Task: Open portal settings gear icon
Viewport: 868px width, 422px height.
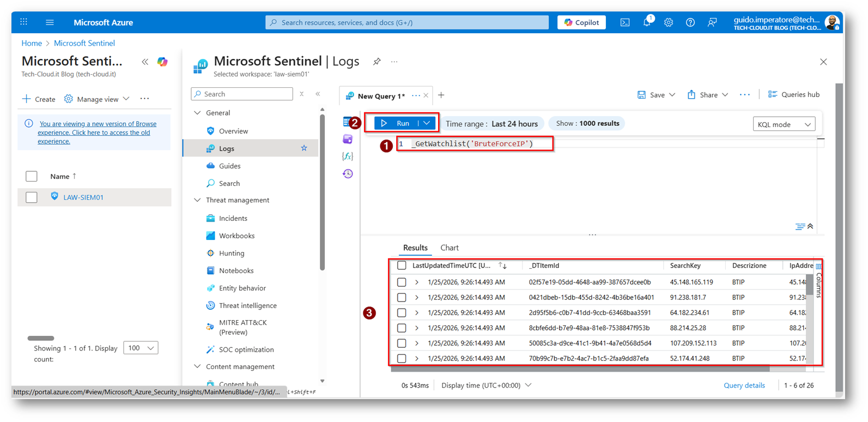Action: tap(669, 22)
